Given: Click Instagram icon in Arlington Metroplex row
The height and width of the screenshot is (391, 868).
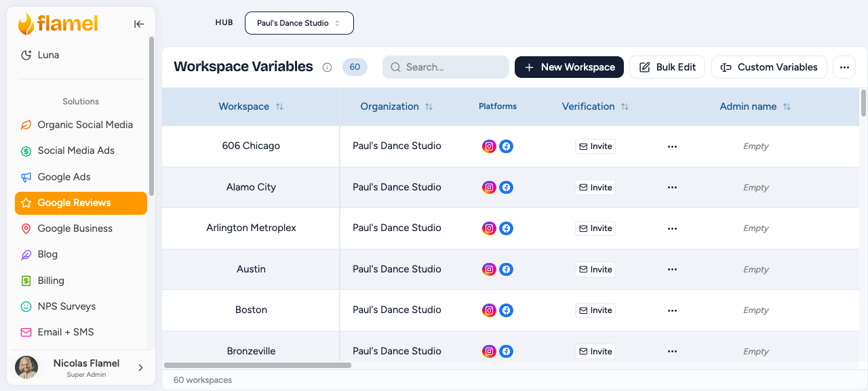Looking at the screenshot, I should pos(489,228).
